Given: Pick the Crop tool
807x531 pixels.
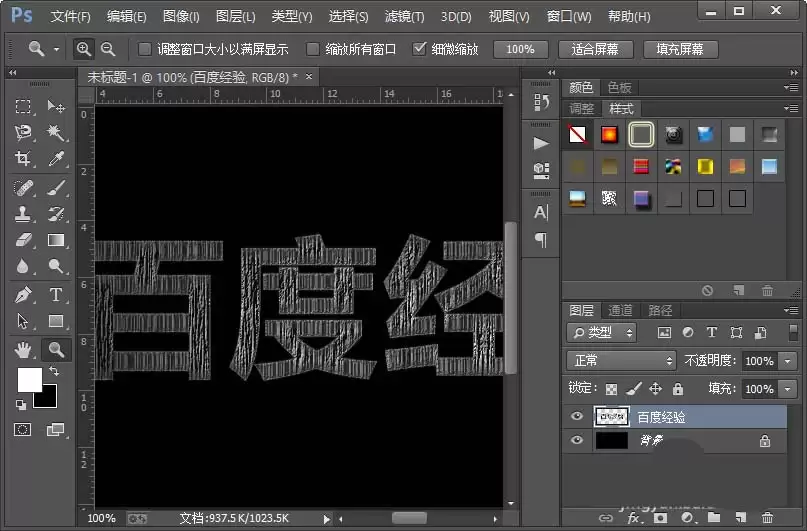Looking at the screenshot, I should click(x=23, y=158).
